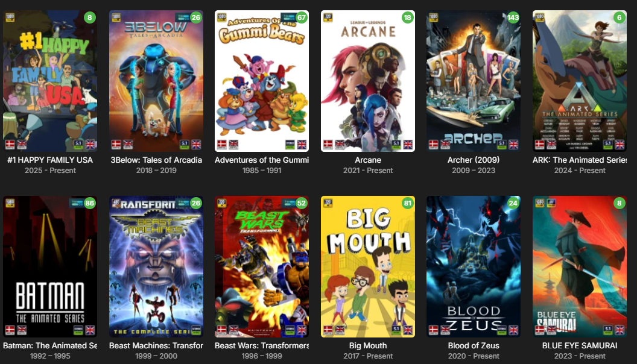The height and width of the screenshot is (364, 637).
Task: Click the 5.1 badge on Blue Eye Samurai poster
Action: point(608,330)
